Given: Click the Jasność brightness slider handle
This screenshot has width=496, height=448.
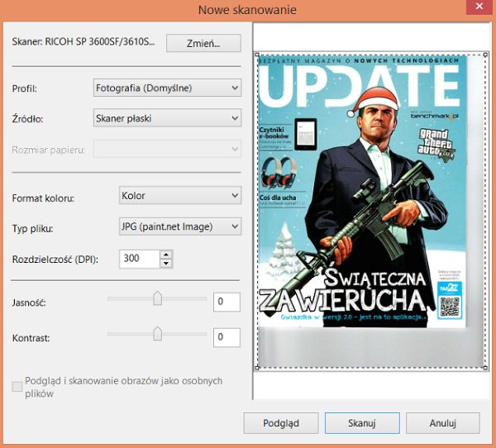Looking at the screenshot, I should [157, 298].
